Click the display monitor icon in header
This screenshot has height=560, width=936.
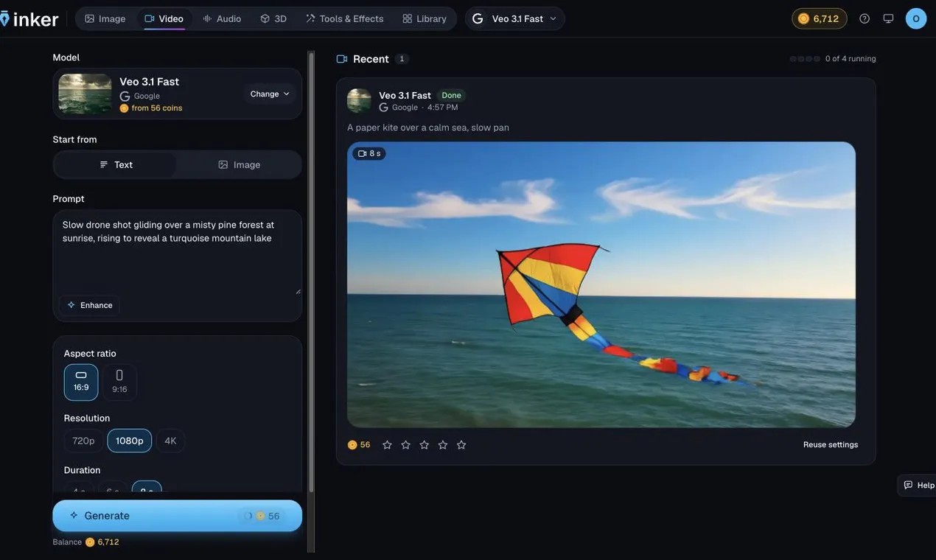point(888,18)
